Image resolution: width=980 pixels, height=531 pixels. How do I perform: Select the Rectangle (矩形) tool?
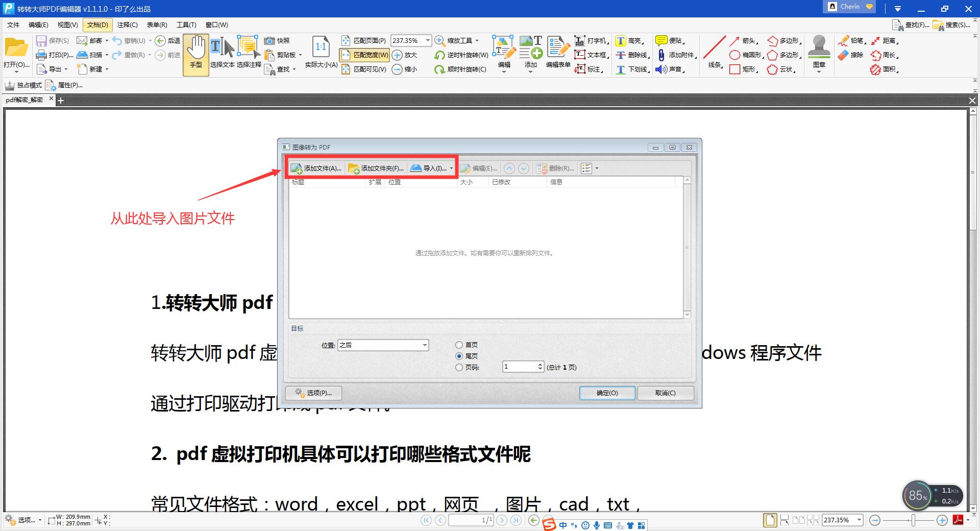[x=744, y=69]
